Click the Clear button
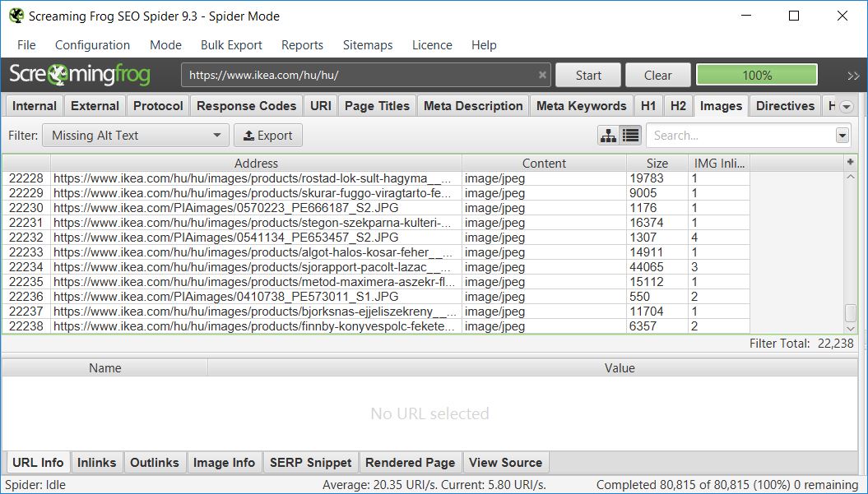 coord(657,76)
